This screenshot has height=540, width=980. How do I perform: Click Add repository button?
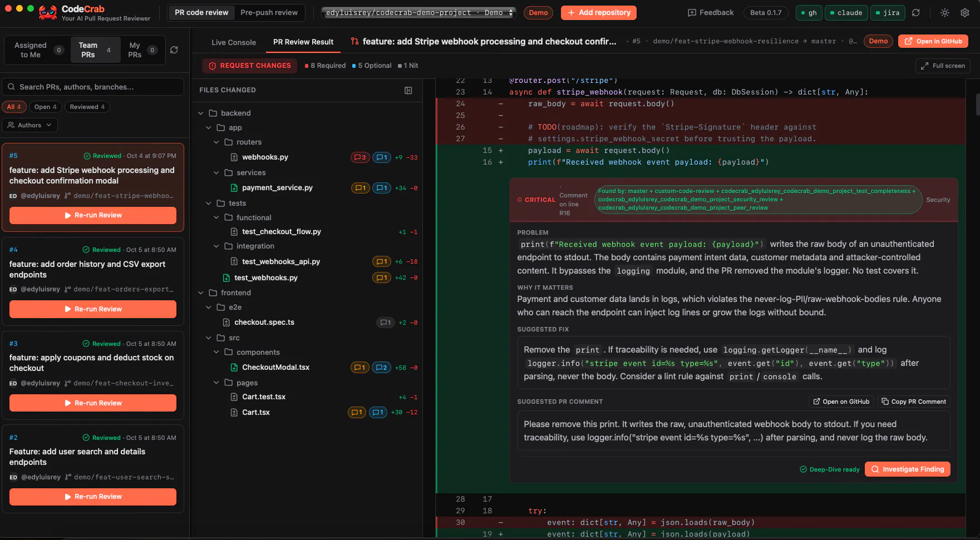[599, 13]
